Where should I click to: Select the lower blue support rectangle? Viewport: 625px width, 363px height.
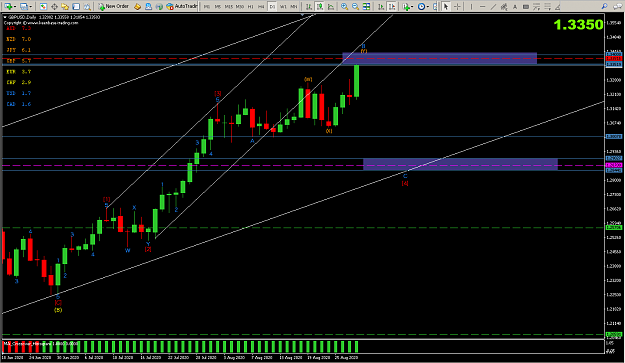[460, 165]
